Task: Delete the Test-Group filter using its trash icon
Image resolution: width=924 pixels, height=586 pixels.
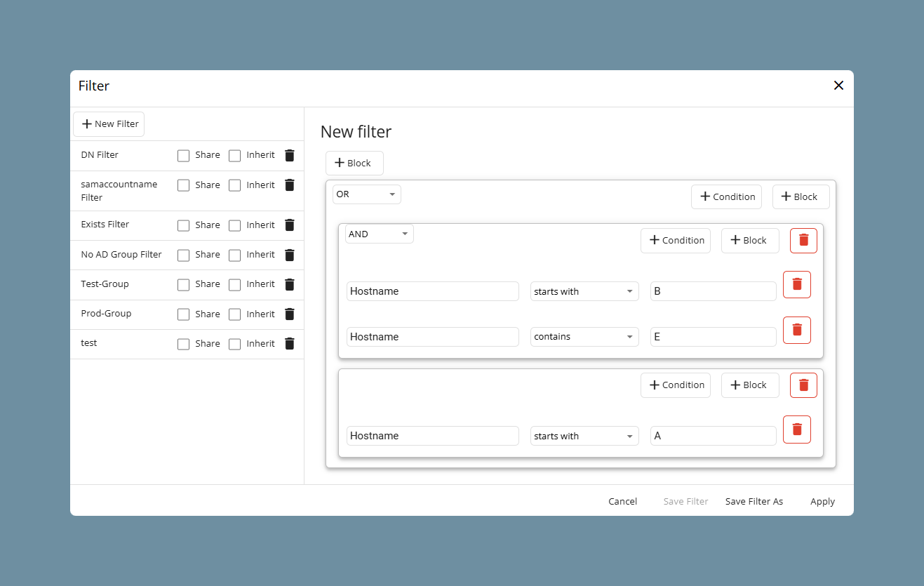Action: [x=290, y=284]
